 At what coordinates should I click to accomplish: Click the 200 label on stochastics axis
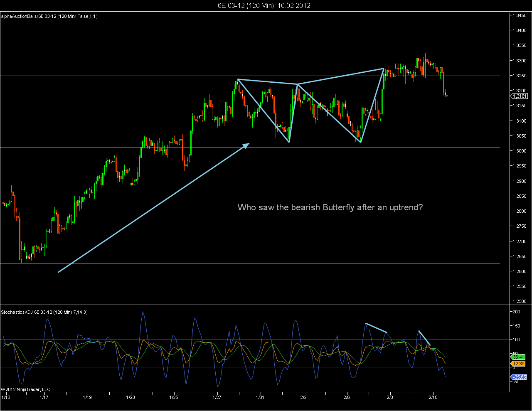coord(517,312)
